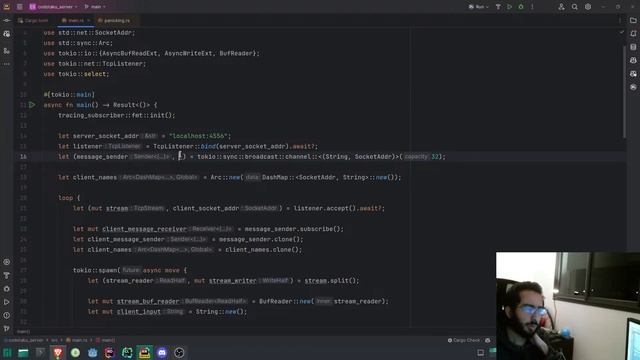Open the AI assistant tool window on left stripe
The width and height of the screenshot is (640, 360).
(x=7, y=34)
